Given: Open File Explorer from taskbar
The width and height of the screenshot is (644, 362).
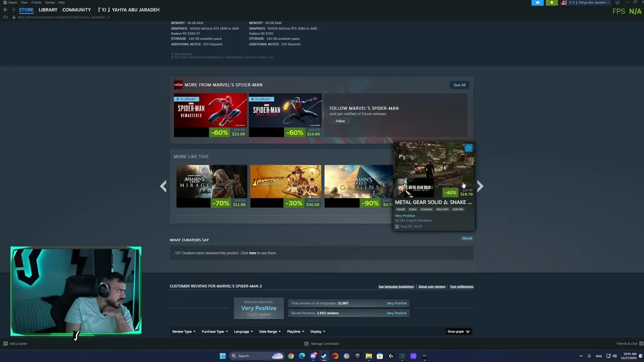Looking at the screenshot, I should pyautogui.click(x=369, y=356).
